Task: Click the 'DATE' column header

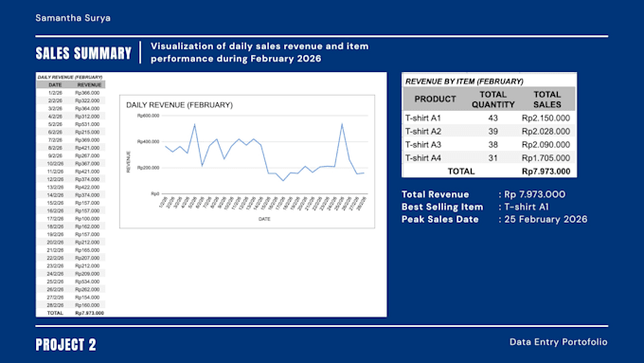Action: [55, 84]
